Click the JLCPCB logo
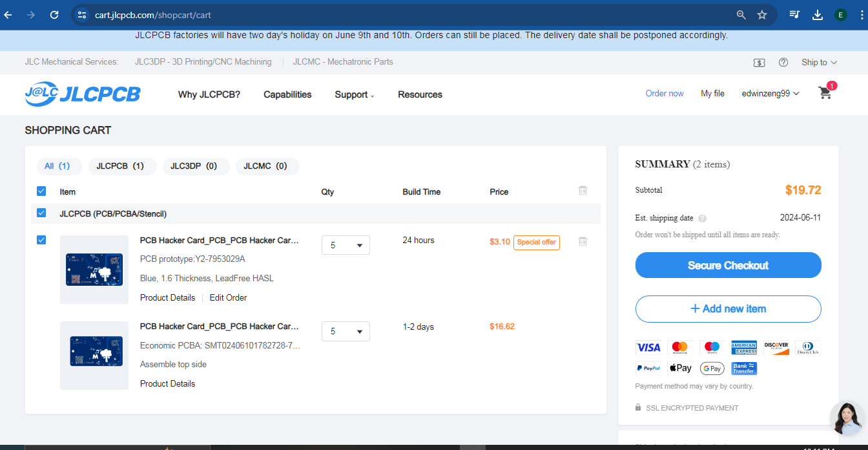This screenshot has height=450, width=868. pos(83,94)
